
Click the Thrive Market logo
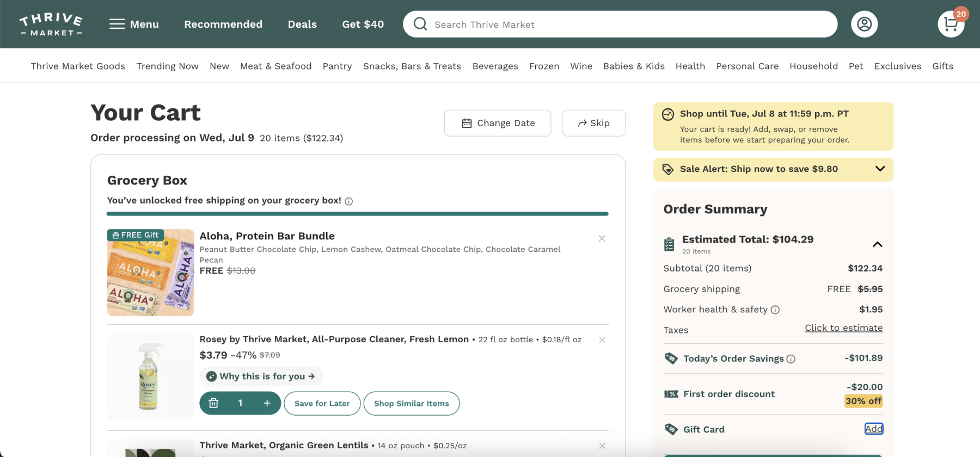point(51,24)
